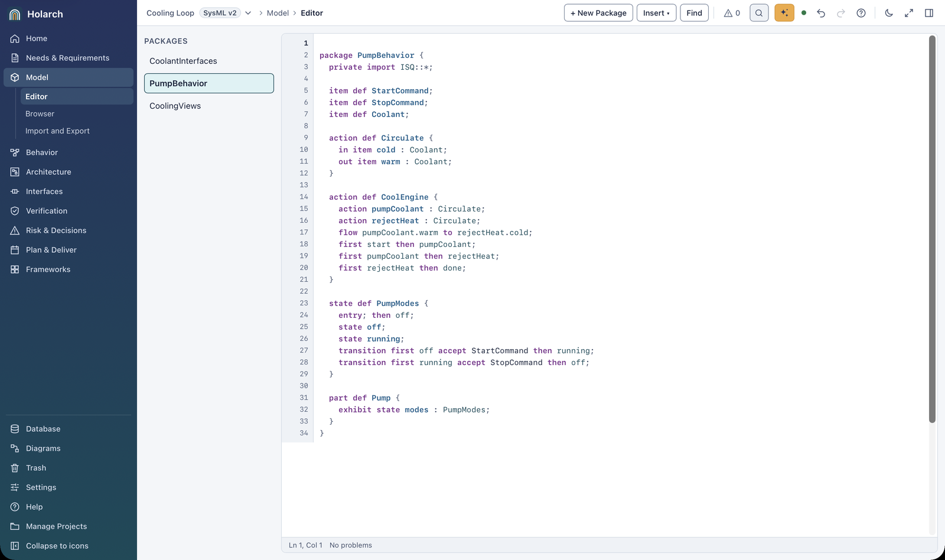Collapse sidebar to icons
The image size is (945, 560).
tap(69, 546)
